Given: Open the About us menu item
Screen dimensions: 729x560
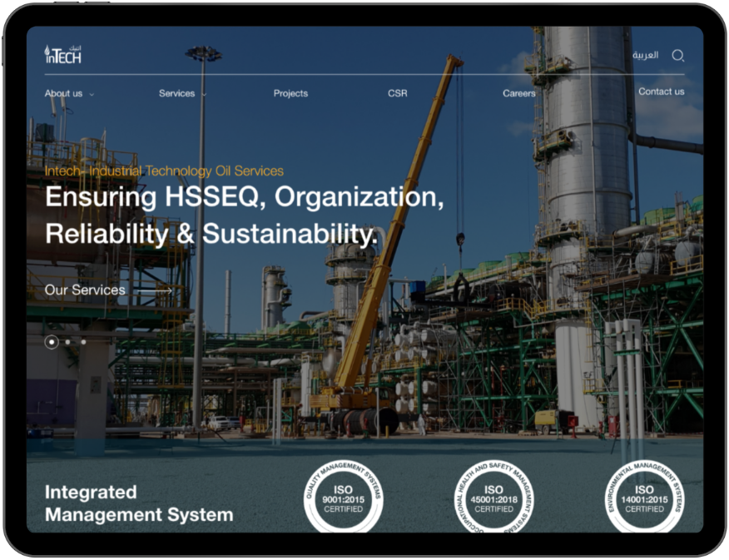Looking at the screenshot, I should 63,94.
